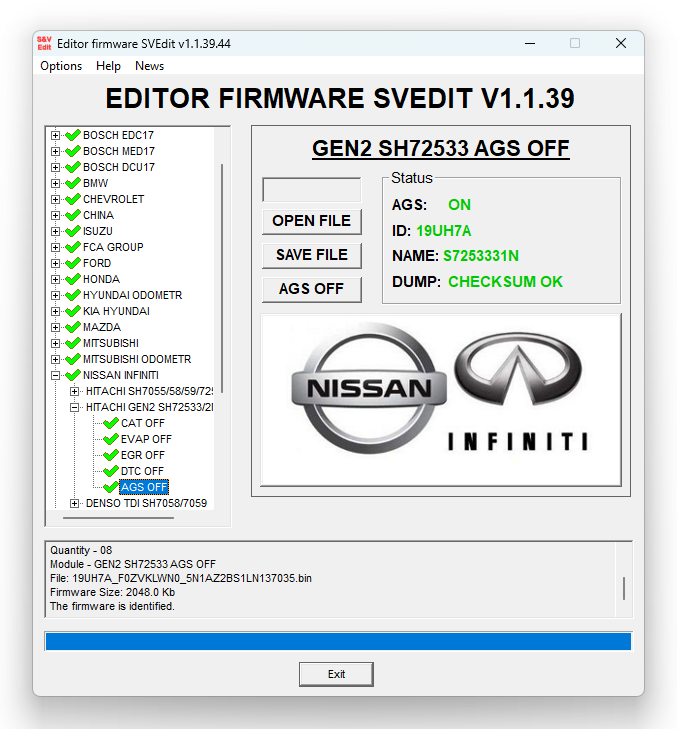Select the CAT OFF tree item
The height and width of the screenshot is (729, 677).
(143, 423)
